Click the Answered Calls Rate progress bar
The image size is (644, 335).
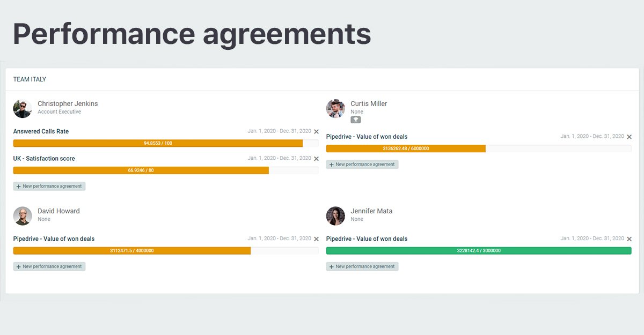click(x=158, y=143)
